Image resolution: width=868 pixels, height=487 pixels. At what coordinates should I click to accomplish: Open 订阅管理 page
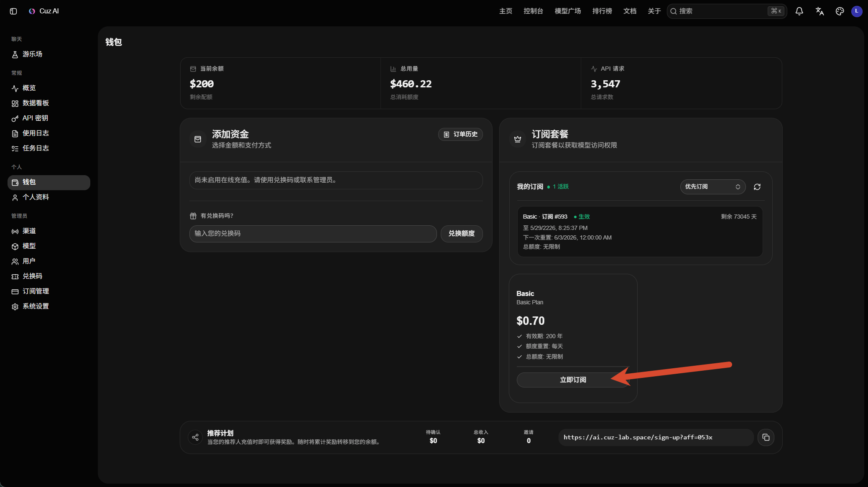[x=49, y=291]
